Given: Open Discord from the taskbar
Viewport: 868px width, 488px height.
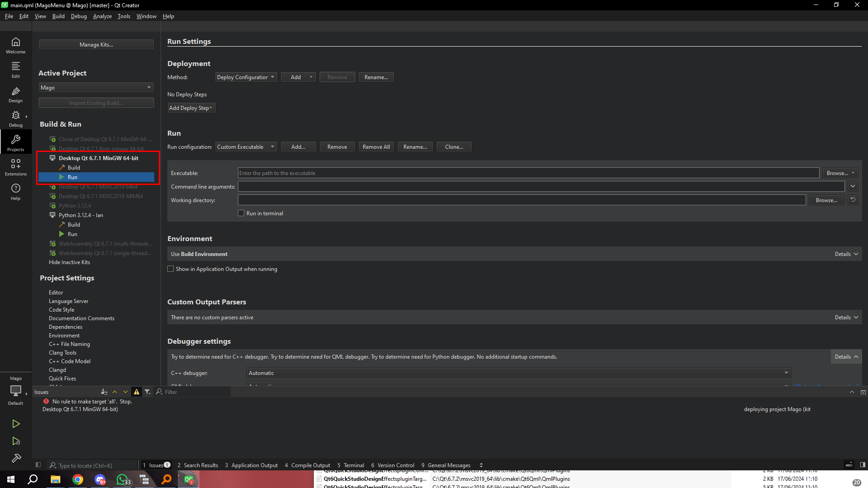Looking at the screenshot, I should (x=100, y=479).
